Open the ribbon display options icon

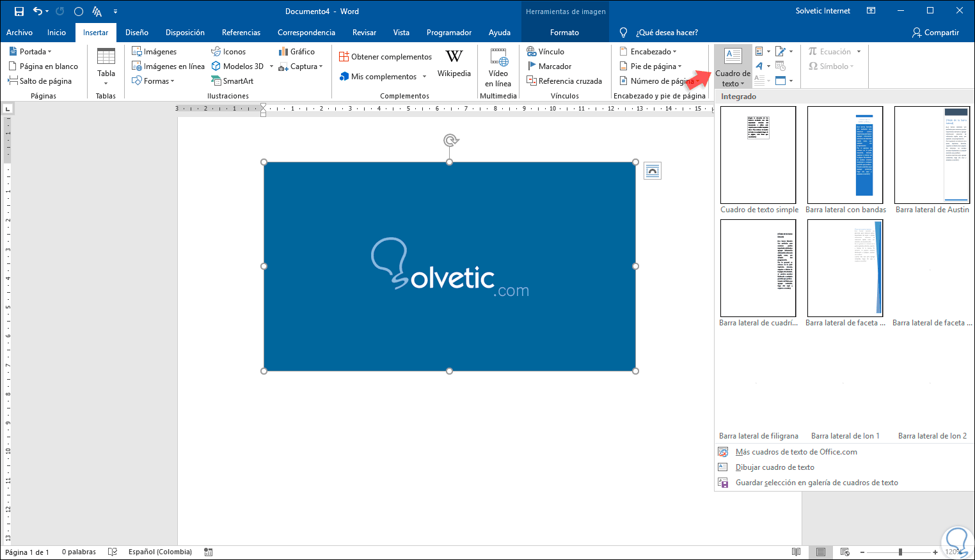coord(871,11)
